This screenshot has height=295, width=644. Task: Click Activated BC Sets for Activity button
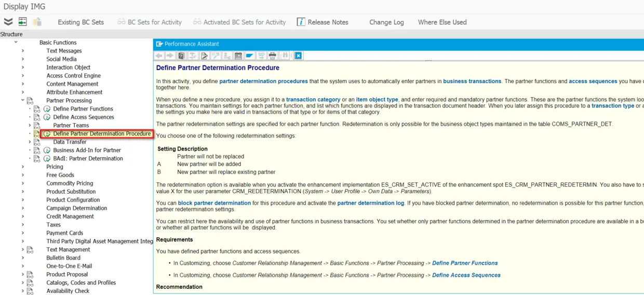[239, 22]
